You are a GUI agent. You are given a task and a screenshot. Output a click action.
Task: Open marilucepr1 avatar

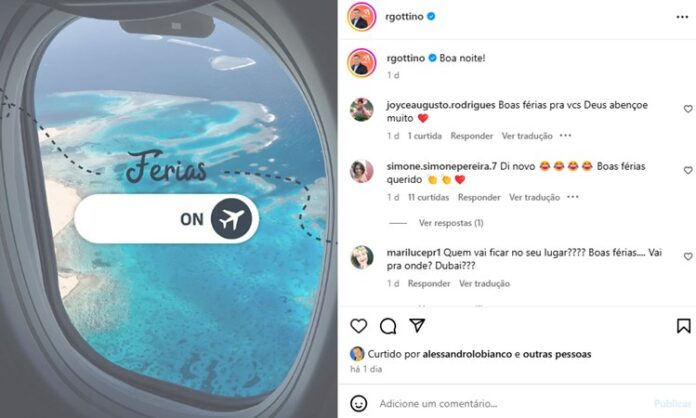click(x=362, y=257)
